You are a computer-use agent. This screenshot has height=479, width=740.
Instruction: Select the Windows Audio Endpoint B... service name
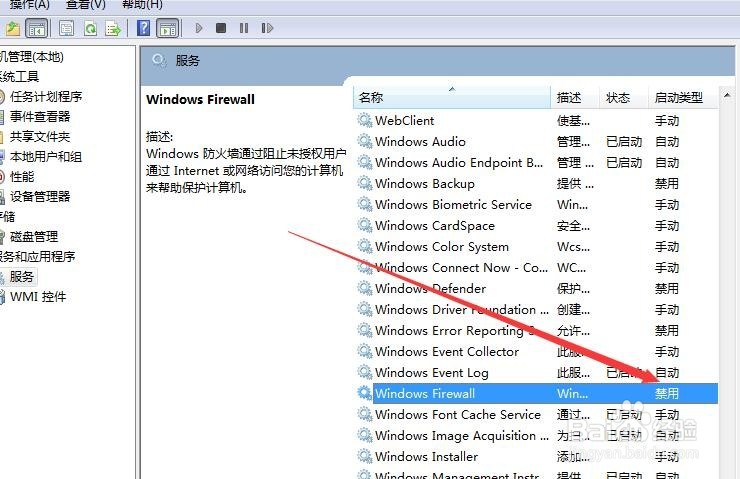pos(459,162)
